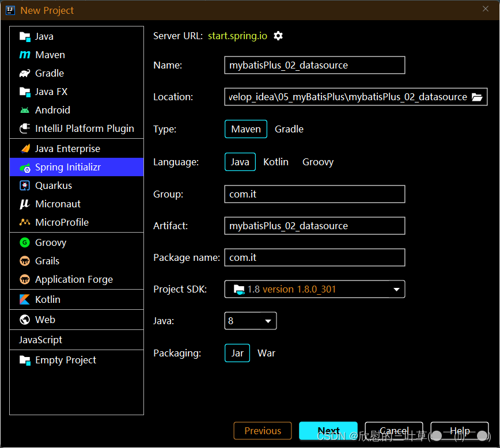This screenshot has height=448, width=500.
Task: Click the Previous button
Action: pos(263,431)
